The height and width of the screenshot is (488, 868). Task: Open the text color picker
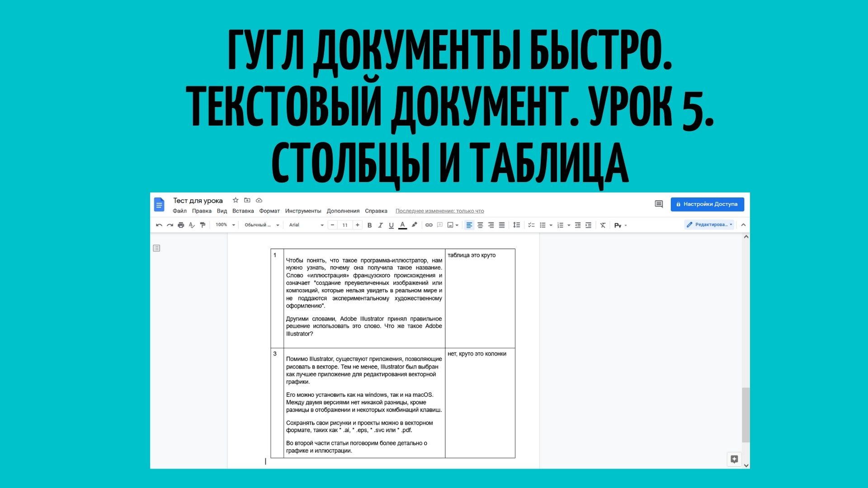pos(402,225)
